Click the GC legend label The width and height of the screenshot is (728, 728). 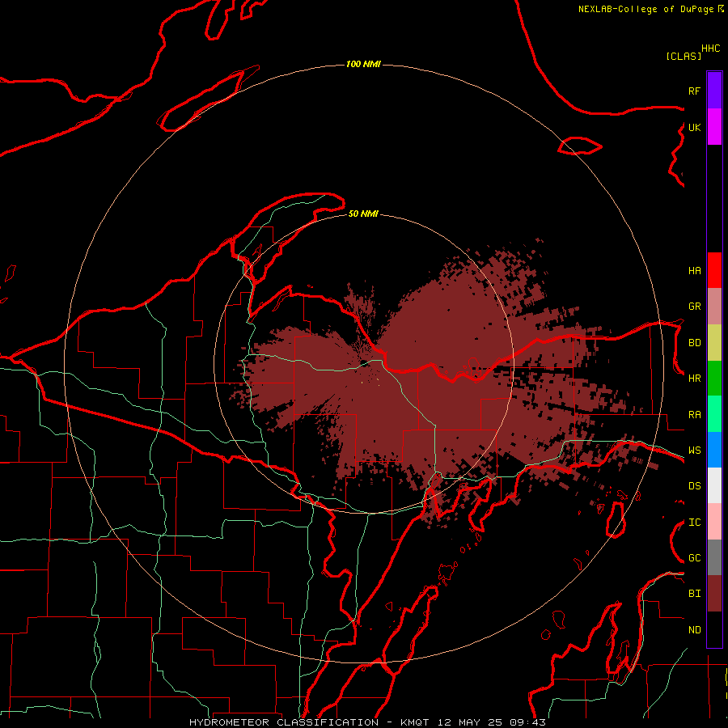click(x=695, y=558)
